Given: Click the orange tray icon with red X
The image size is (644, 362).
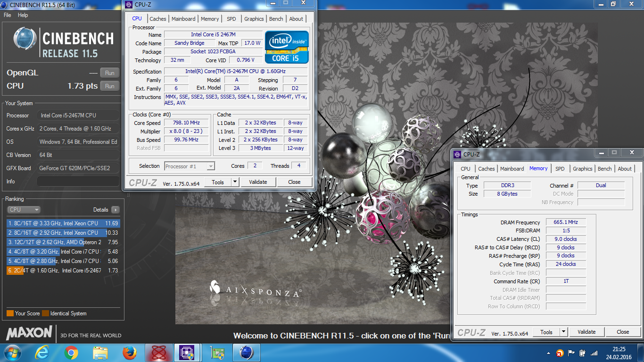Looking at the screenshot, I should (x=560, y=353).
